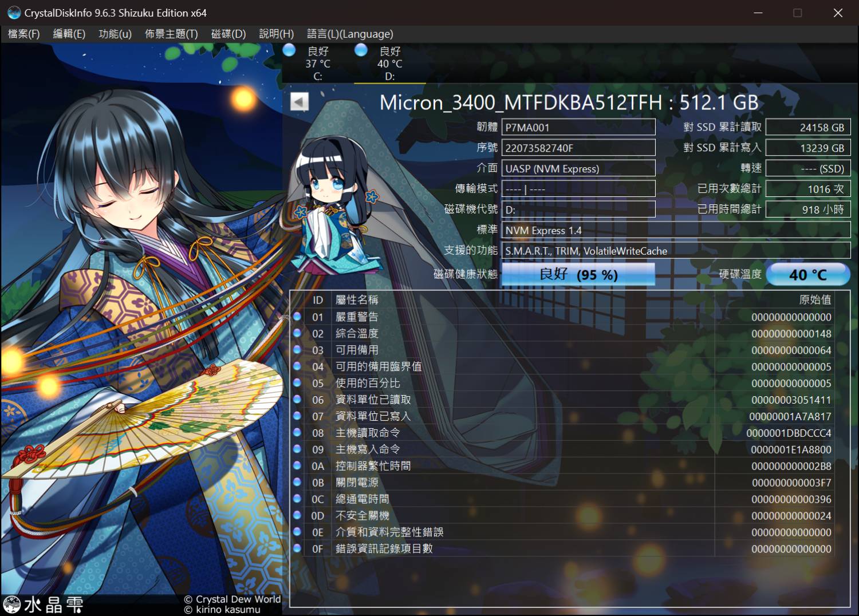Click status dot of attribute 07 資料單位已寫入
Viewport: 859px width, 616px height.
pos(297,416)
